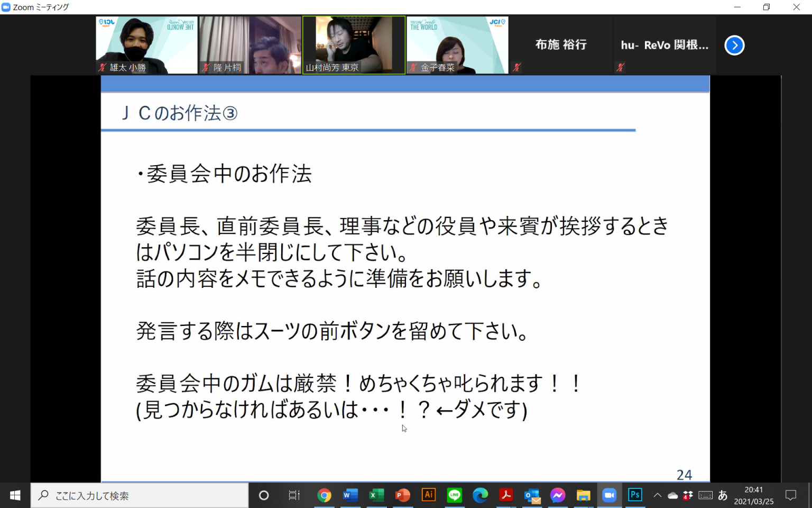Open the notification action center
Screen dimensions: 812x508
click(x=791, y=495)
